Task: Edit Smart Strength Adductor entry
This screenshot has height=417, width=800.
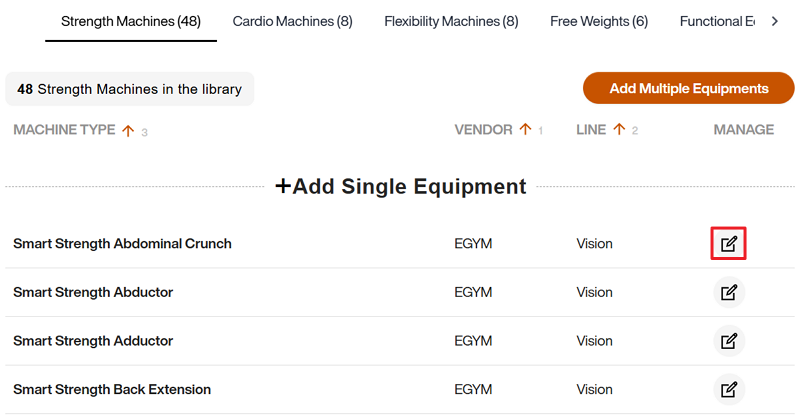Action: [729, 341]
